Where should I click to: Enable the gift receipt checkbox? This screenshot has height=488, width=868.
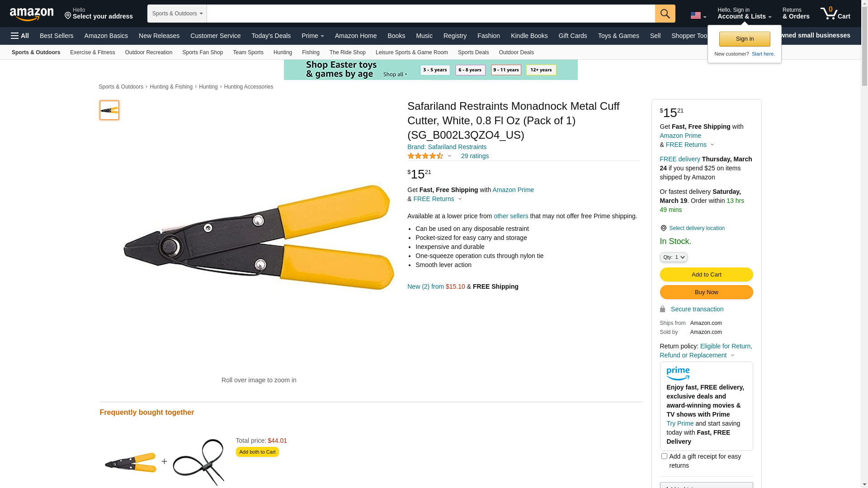coord(664,456)
